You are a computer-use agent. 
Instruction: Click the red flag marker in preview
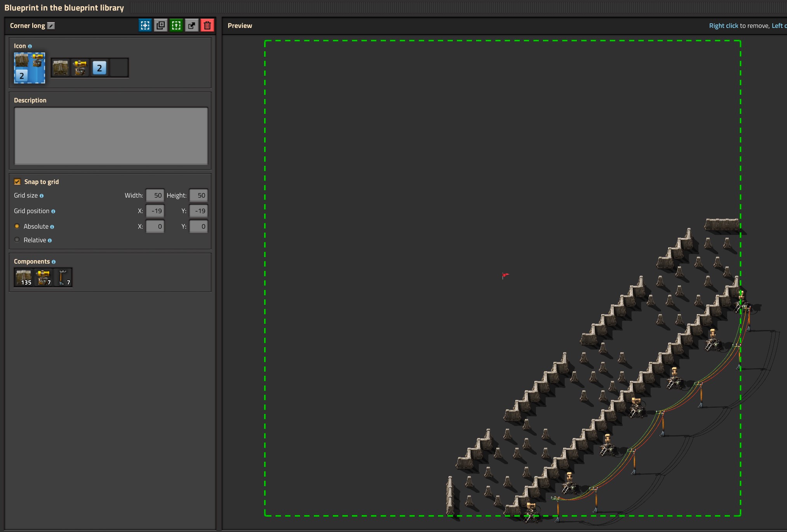coord(505,276)
